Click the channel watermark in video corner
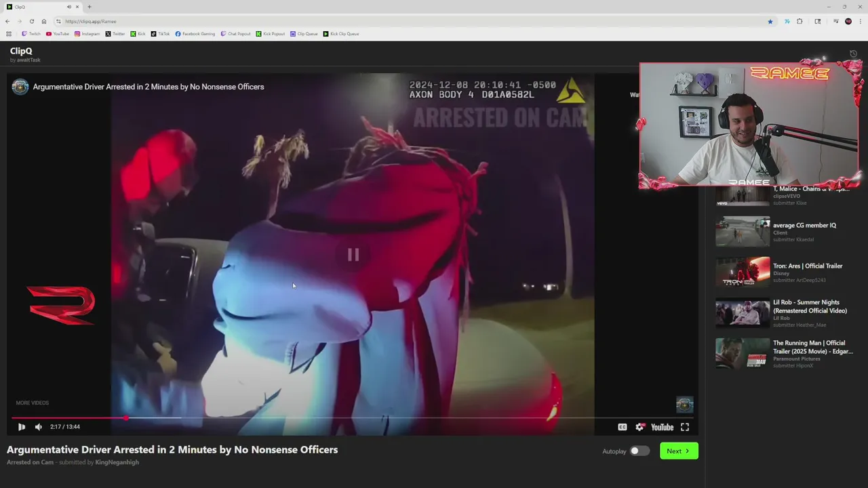Viewport: 868px width, 488px height. [x=685, y=405]
